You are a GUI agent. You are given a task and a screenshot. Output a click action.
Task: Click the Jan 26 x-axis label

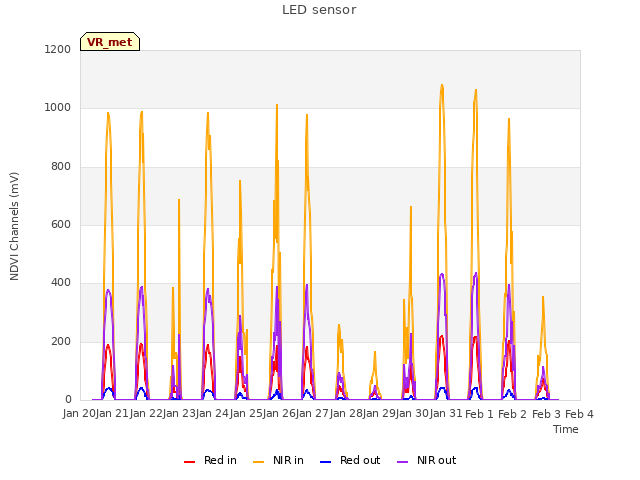280,413
